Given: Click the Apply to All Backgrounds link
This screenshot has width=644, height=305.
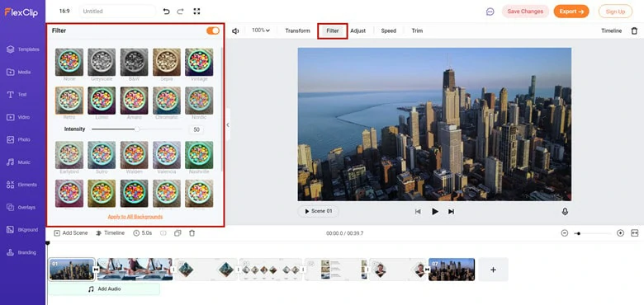Looking at the screenshot, I should [x=135, y=217].
